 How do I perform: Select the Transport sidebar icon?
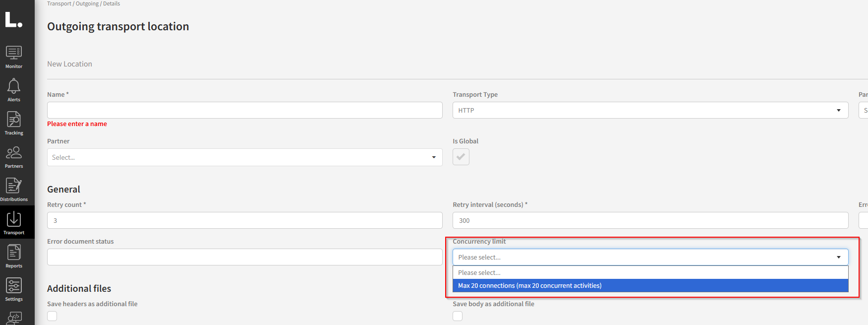click(14, 223)
